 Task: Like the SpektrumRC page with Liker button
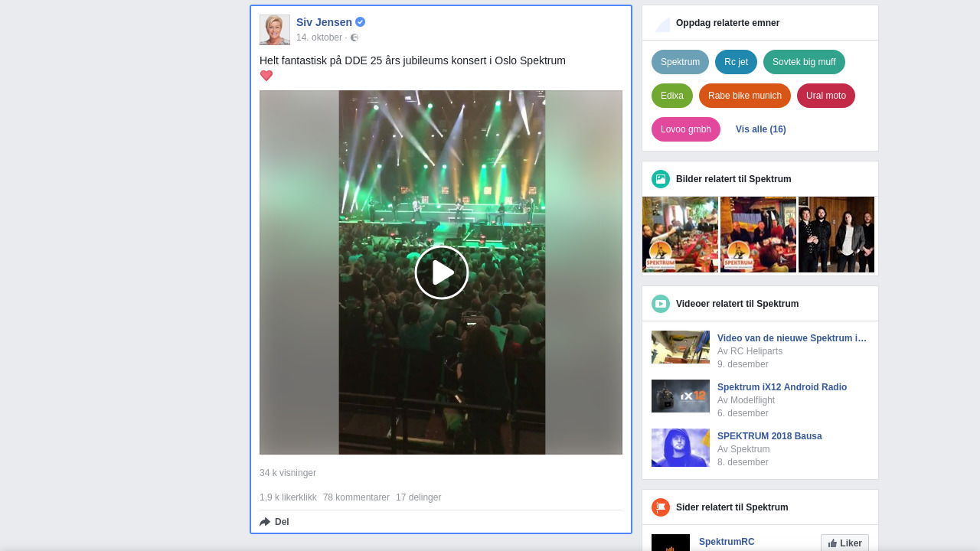tap(844, 543)
